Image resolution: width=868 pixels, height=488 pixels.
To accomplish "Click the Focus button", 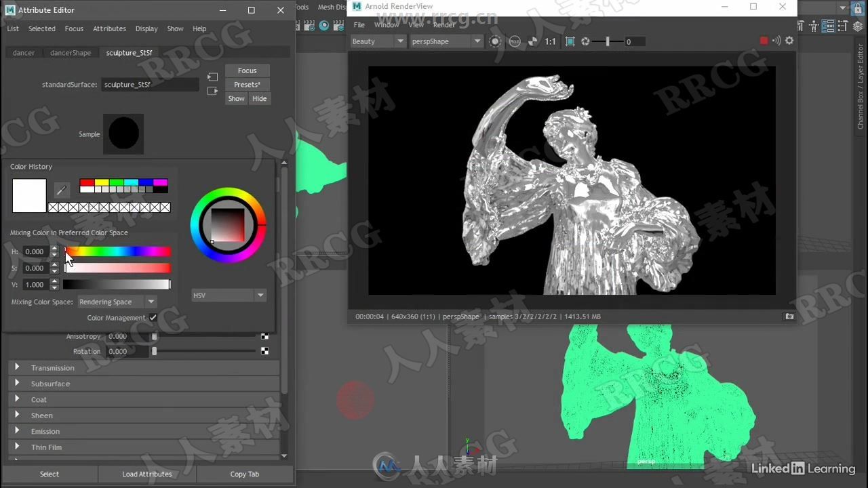I will pyautogui.click(x=247, y=70).
